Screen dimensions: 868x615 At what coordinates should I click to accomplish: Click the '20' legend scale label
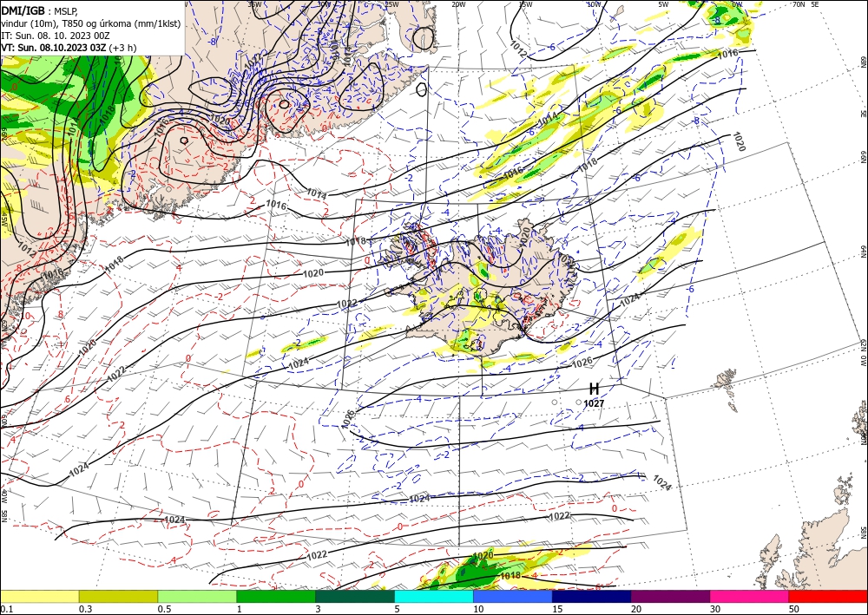(636, 609)
